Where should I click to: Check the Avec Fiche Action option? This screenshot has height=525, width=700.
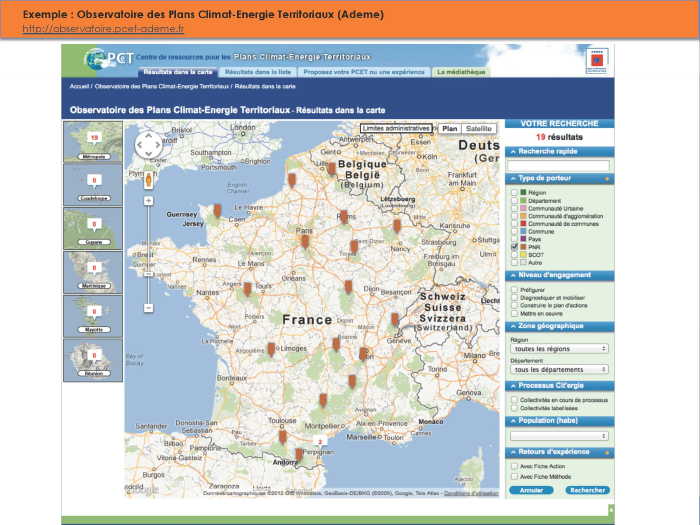514,466
